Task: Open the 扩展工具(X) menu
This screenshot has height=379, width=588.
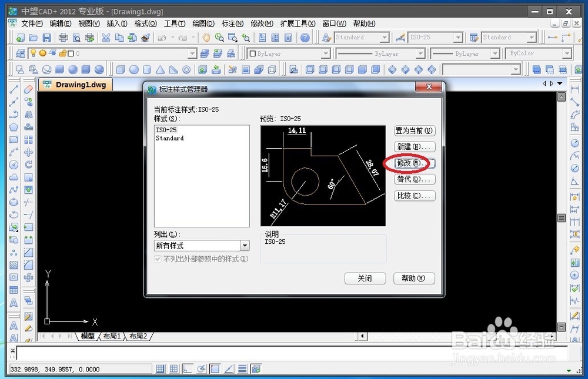Action: (298, 24)
